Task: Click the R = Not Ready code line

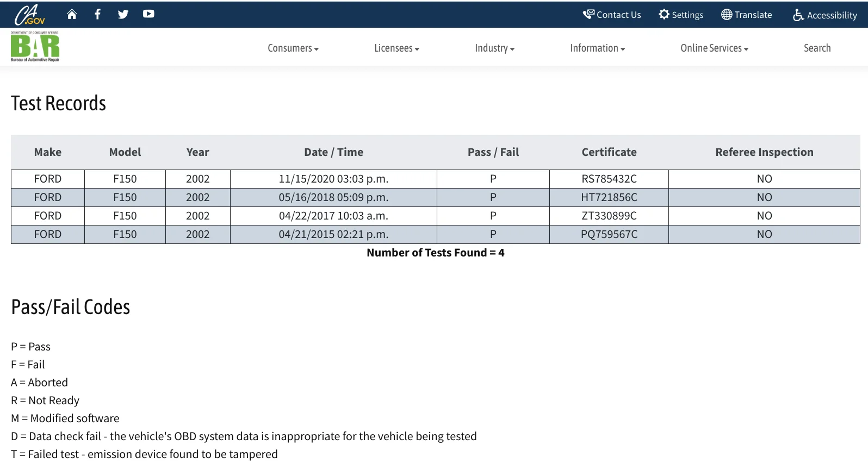Action: pos(45,400)
